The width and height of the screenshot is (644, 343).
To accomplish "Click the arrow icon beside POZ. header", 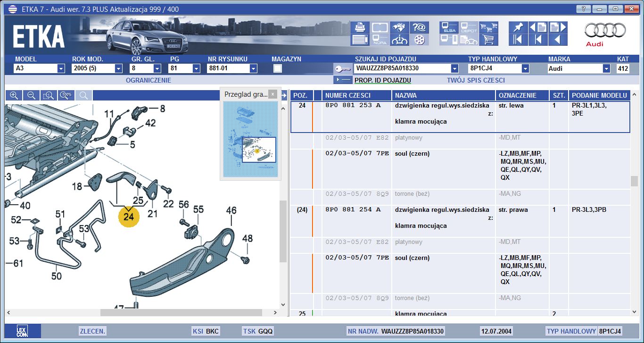I will pyautogui.click(x=284, y=95).
